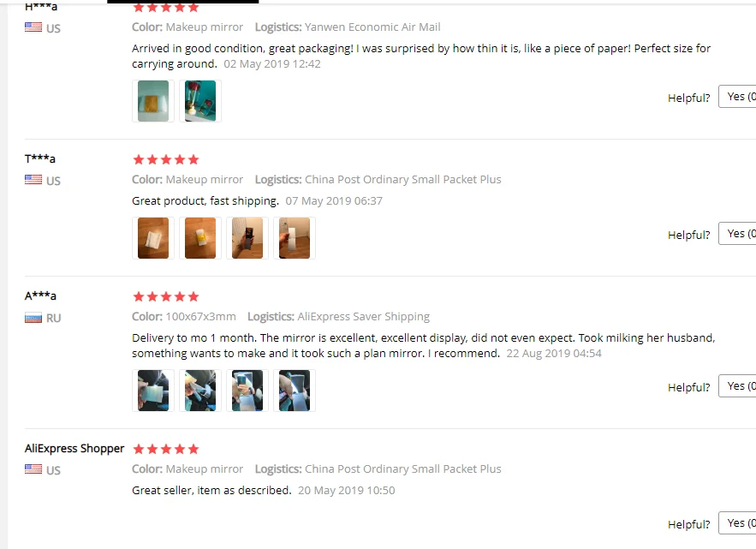Mark H***a's review as helpful with Yes
This screenshot has width=756, height=549.
(x=737, y=97)
